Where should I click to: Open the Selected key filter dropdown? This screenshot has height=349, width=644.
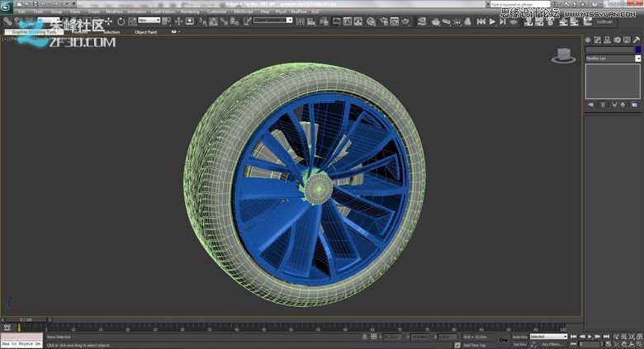click(548, 337)
